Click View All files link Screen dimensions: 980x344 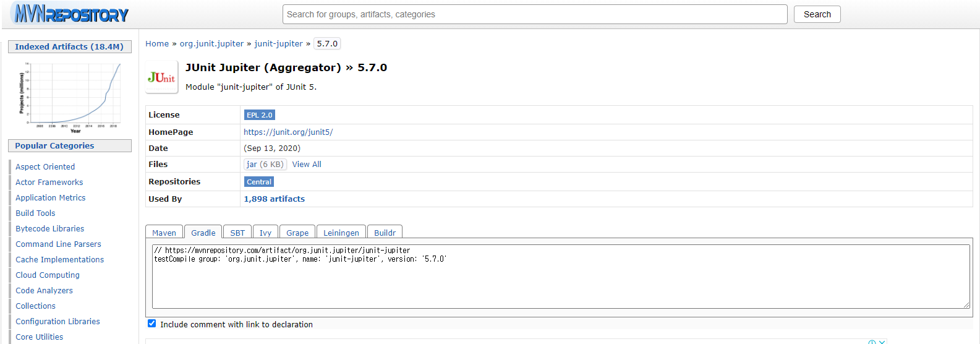307,164
